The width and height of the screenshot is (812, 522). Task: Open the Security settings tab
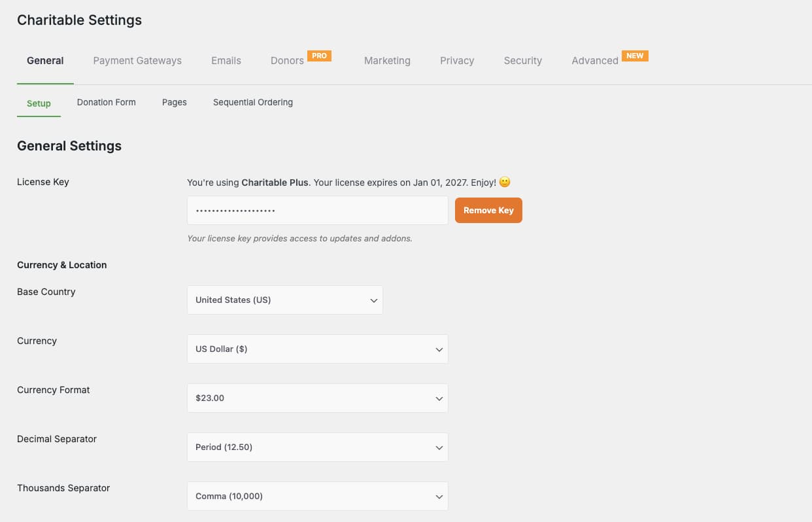pyautogui.click(x=522, y=60)
